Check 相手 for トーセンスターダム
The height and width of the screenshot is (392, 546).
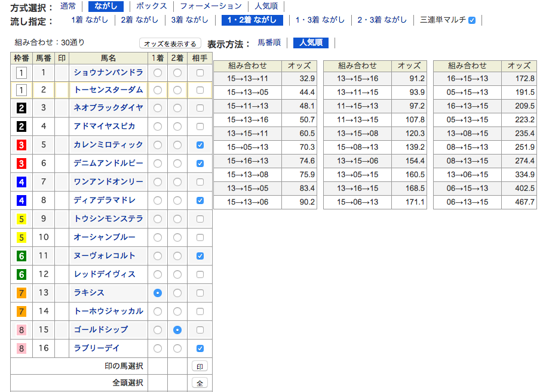click(200, 90)
